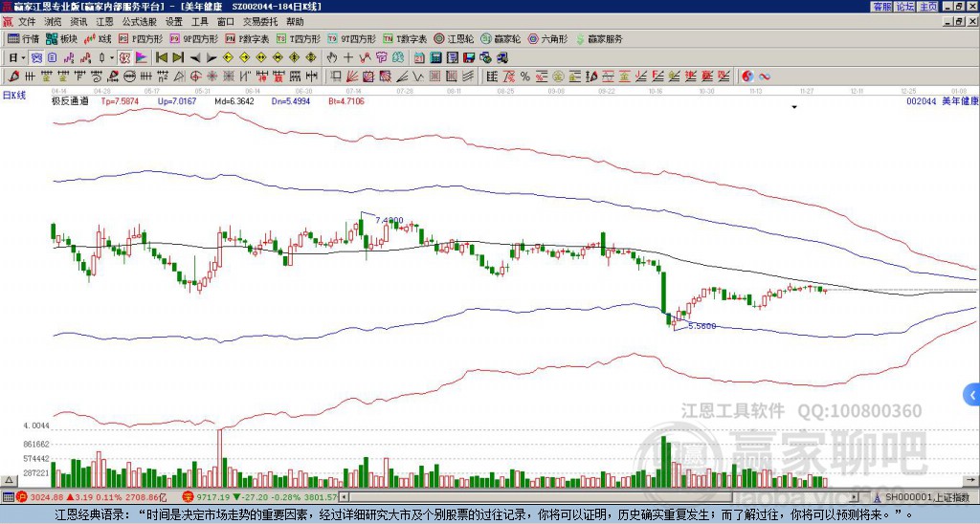The height and width of the screenshot is (524, 980).
Task: Launch the 江恩轮 Gann wheel
Action: pyautogui.click(x=454, y=38)
